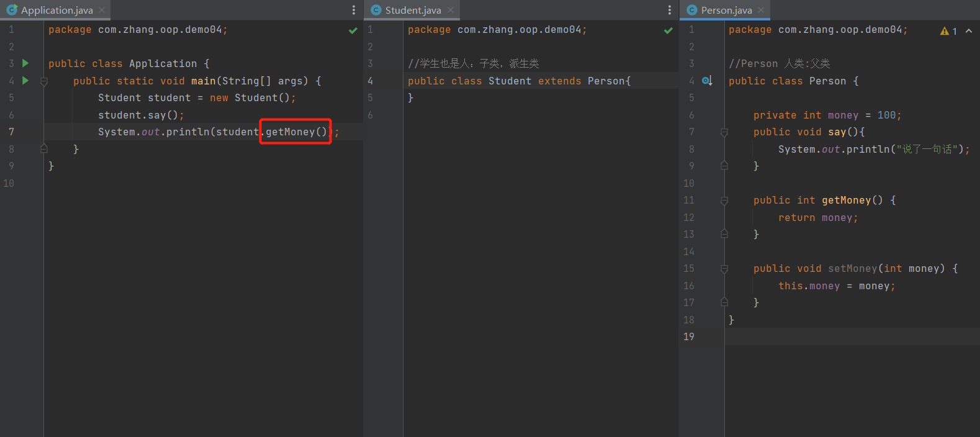
Task: Switch to the Application.java tab
Action: [56, 10]
